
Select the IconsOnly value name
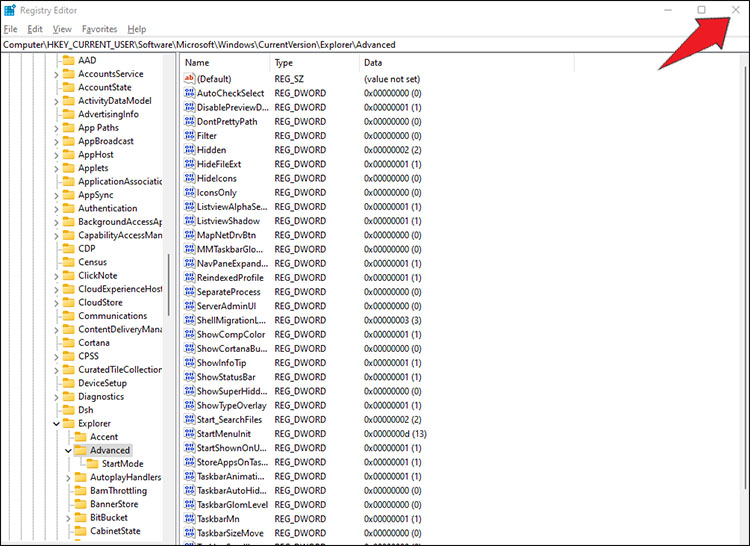pyautogui.click(x=217, y=192)
